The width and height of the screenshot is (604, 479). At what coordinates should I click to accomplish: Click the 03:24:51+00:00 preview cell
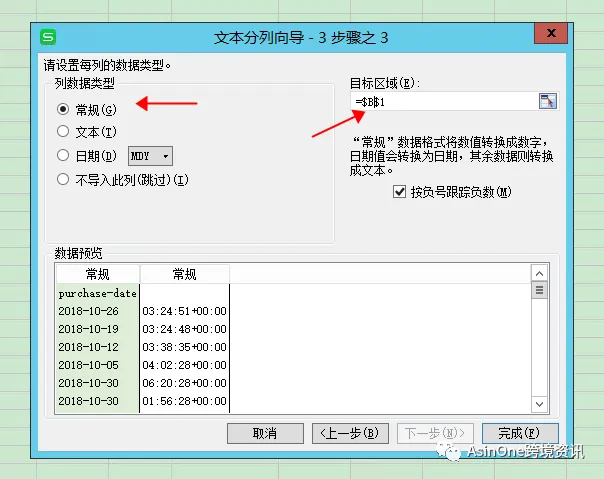[x=185, y=311]
